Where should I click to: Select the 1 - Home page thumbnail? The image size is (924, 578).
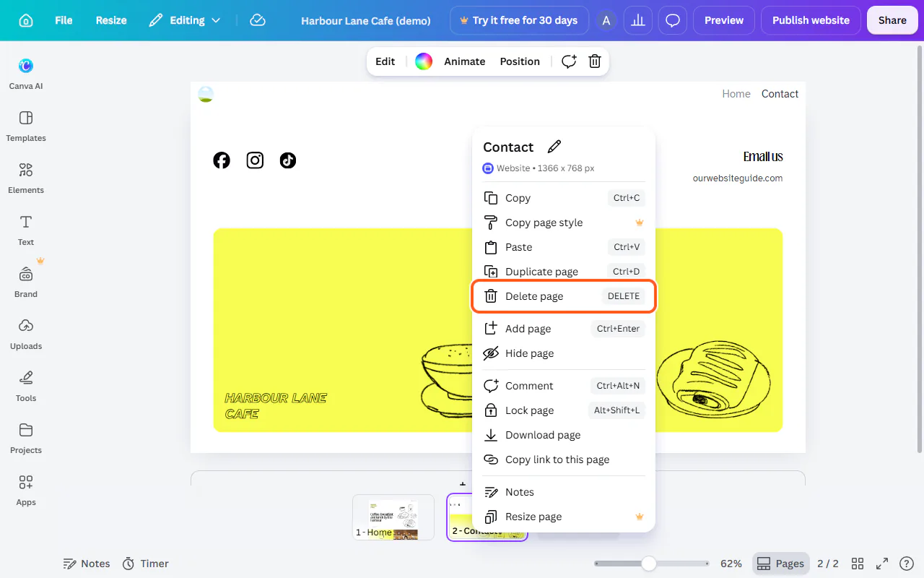[x=393, y=517]
